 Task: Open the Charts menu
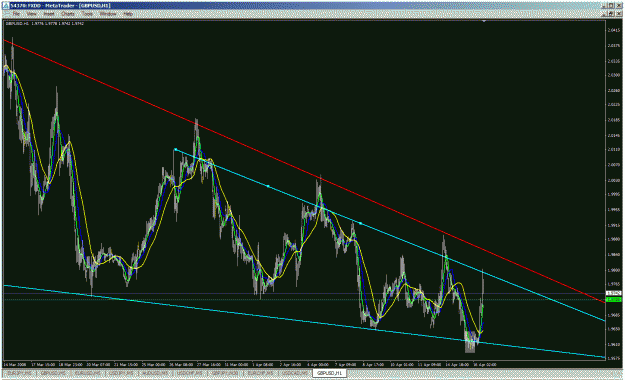[x=68, y=14]
